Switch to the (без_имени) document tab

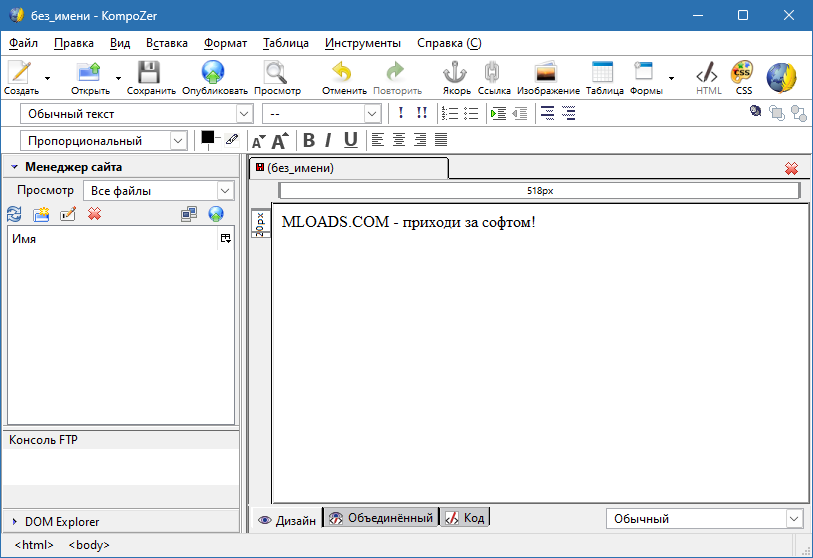pyautogui.click(x=349, y=168)
